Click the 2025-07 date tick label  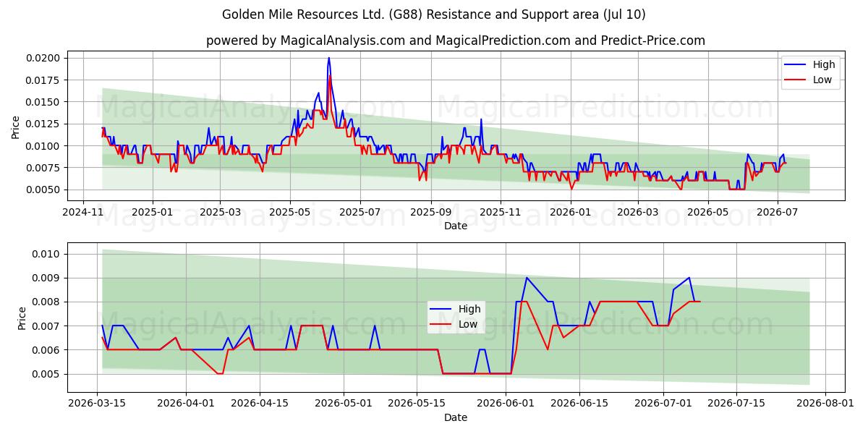pyautogui.click(x=359, y=212)
